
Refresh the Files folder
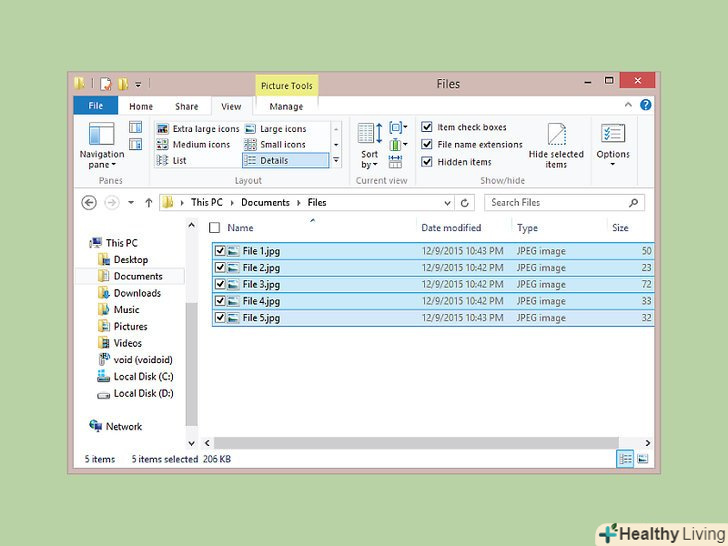(464, 203)
